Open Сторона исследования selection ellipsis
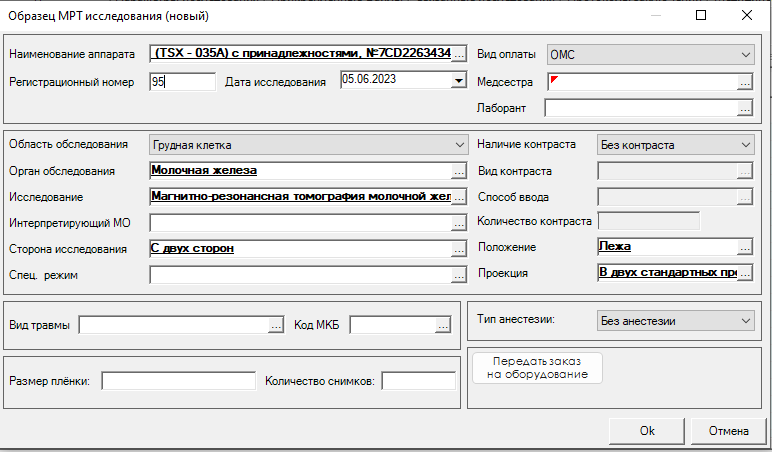Image resolution: width=772 pixels, height=452 pixels. coord(459,249)
